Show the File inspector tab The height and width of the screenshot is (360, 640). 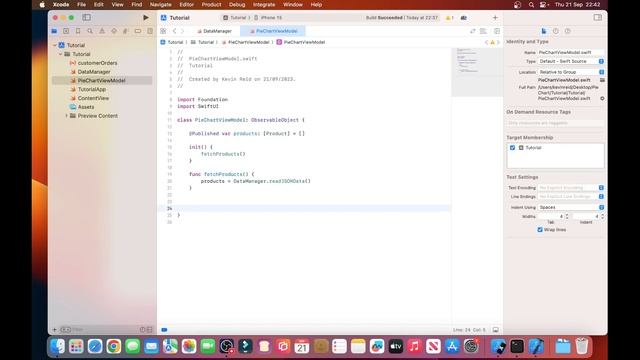[x=544, y=31]
